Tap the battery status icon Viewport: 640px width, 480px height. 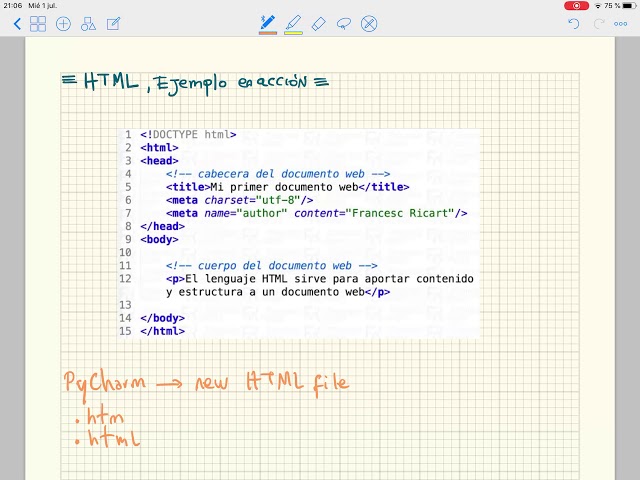[630, 6]
